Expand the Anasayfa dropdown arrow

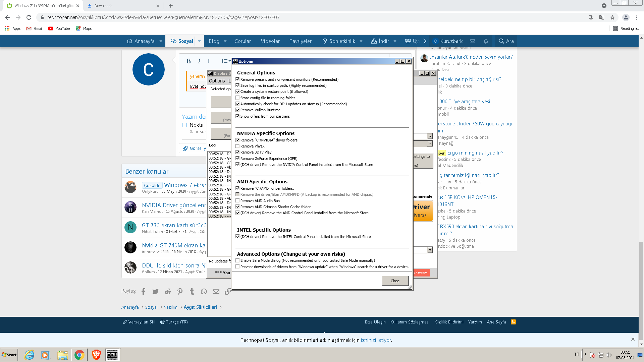[161, 41]
